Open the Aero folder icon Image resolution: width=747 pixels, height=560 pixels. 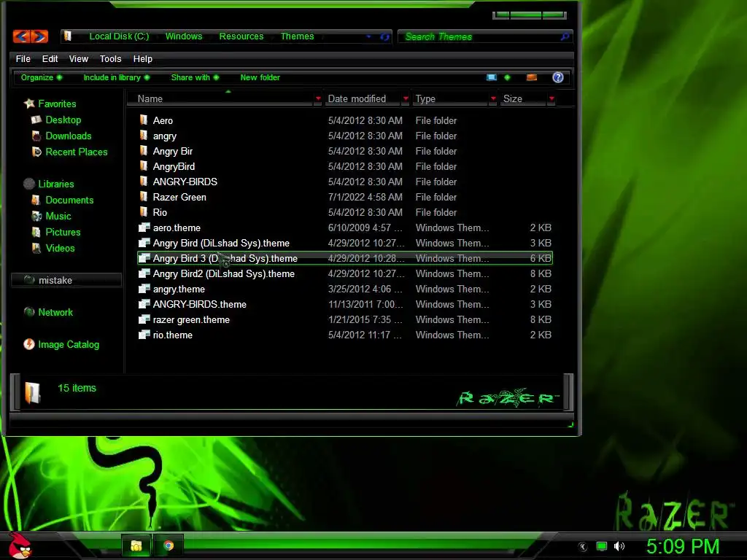click(144, 120)
